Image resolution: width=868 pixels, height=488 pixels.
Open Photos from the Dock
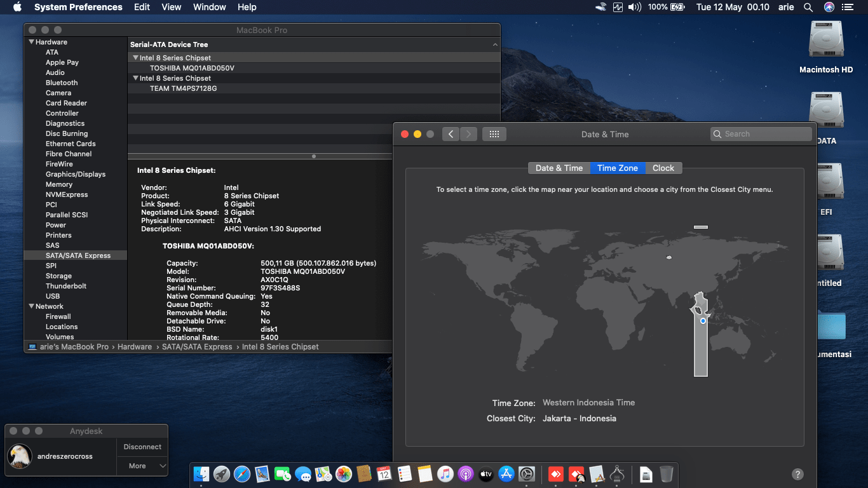(344, 473)
